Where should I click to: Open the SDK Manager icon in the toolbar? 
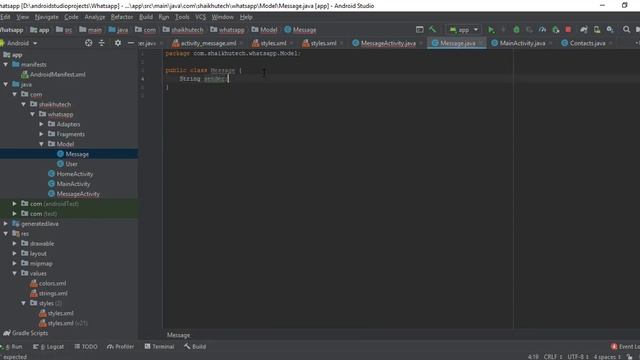[x=610, y=29]
